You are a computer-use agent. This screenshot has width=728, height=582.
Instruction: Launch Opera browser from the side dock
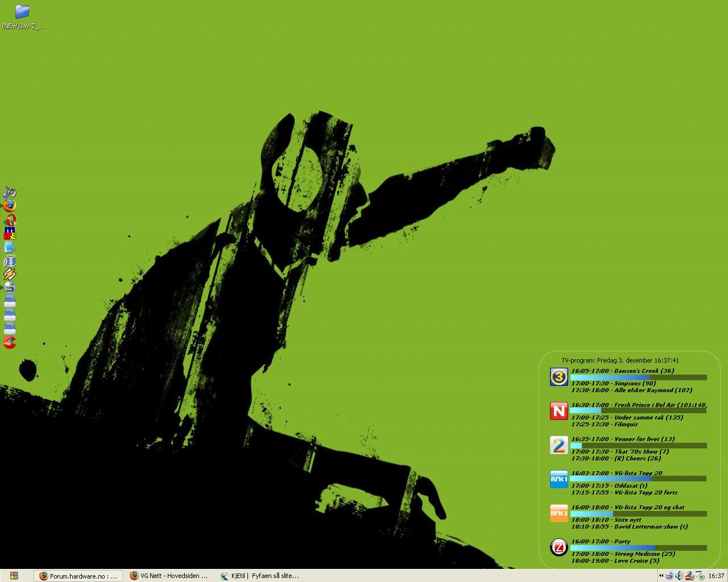(10, 220)
